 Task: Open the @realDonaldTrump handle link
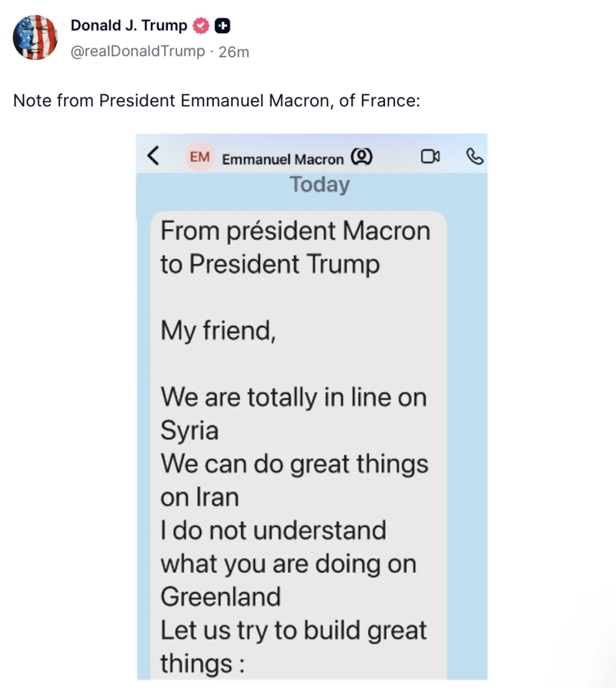tap(138, 52)
